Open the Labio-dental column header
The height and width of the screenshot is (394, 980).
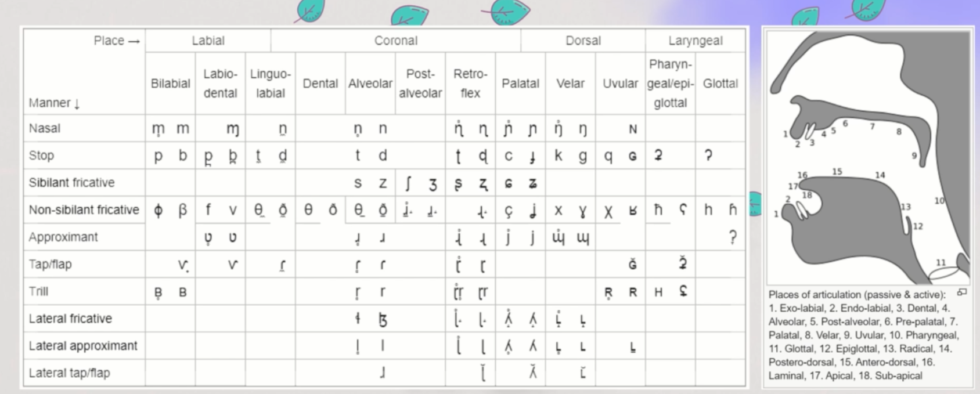tap(220, 84)
